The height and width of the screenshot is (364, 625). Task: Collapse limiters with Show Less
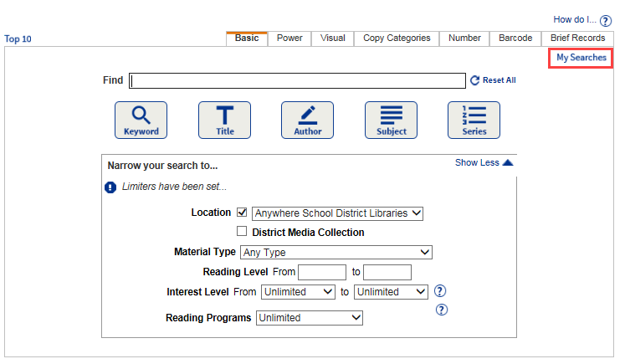pos(484,162)
